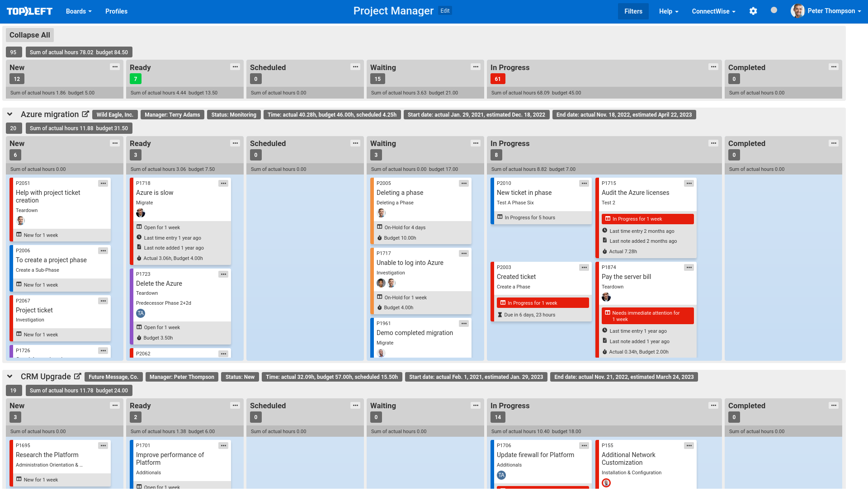Click Collapse All button
Screen dimensions: 868x491
[x=30, y=35]
